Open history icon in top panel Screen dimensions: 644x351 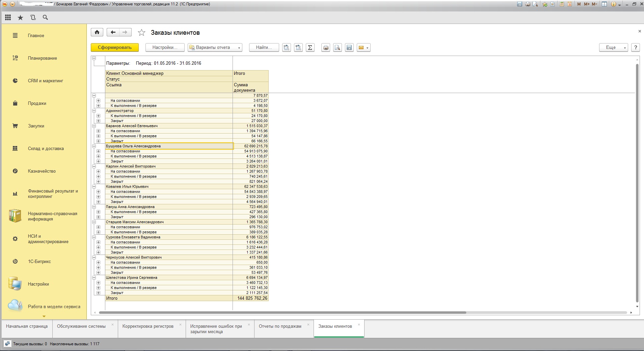point(33,18)
